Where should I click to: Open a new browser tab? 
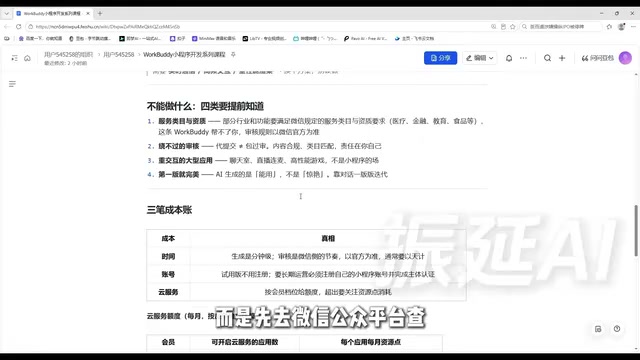[100, 13]
